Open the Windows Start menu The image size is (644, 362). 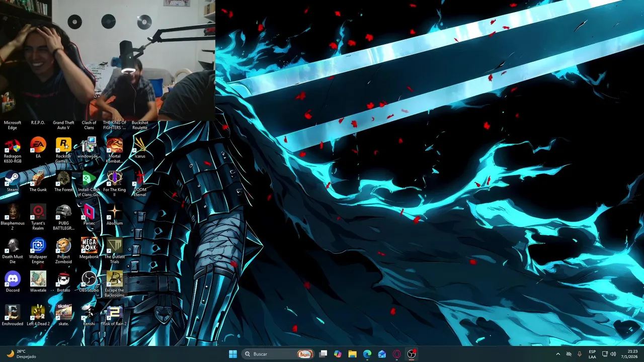pos(232,354)
